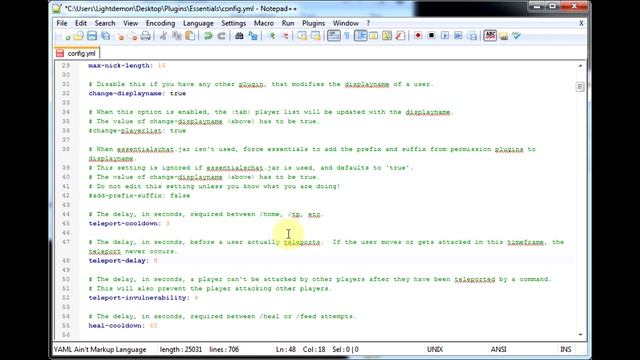Click the icon right of the ABC spell-check button

pos(504,36)
